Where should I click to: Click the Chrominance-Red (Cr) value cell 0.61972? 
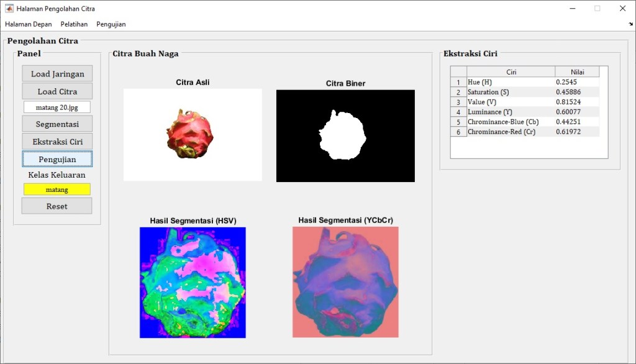click(x=577, y=132)
